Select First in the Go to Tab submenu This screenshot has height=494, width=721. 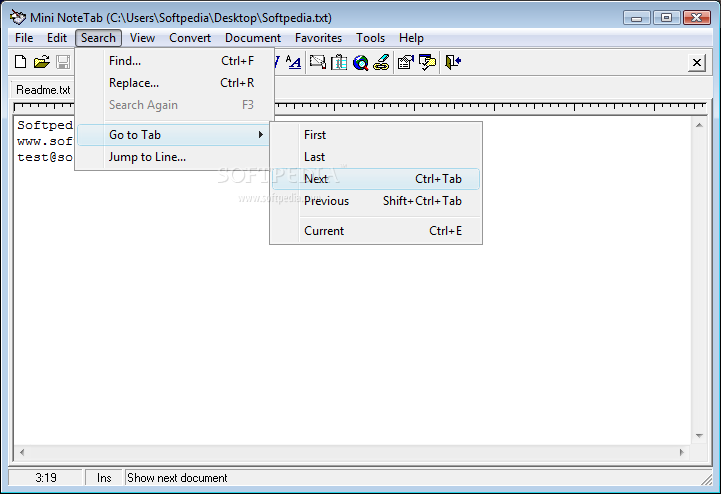coord(376,135)
